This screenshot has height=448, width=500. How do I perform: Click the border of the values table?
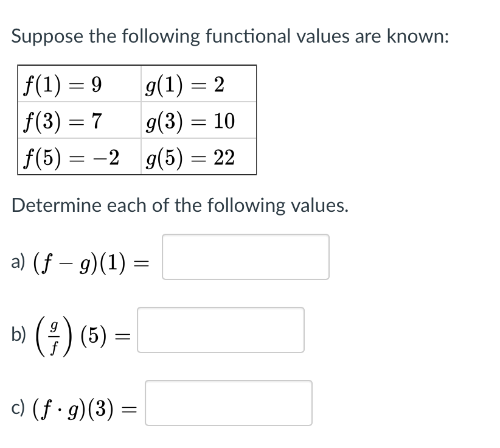pos(137,66)
